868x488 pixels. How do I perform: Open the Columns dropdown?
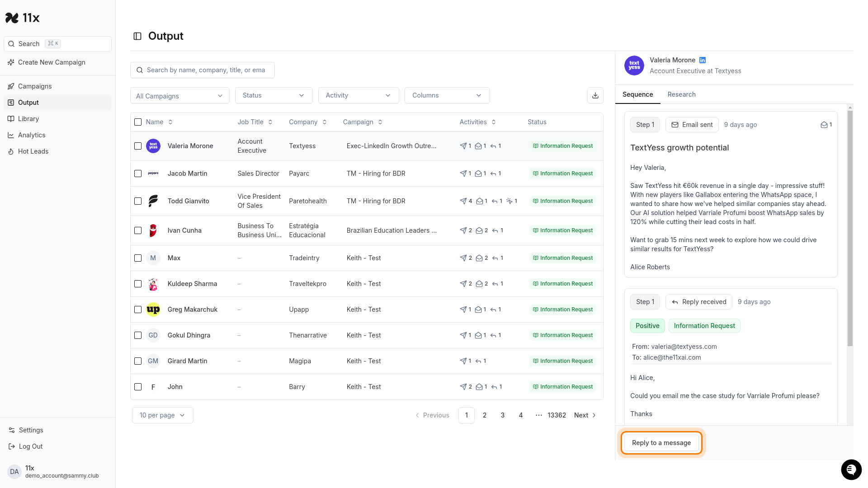pyautogui.click(x=447, y=95)
